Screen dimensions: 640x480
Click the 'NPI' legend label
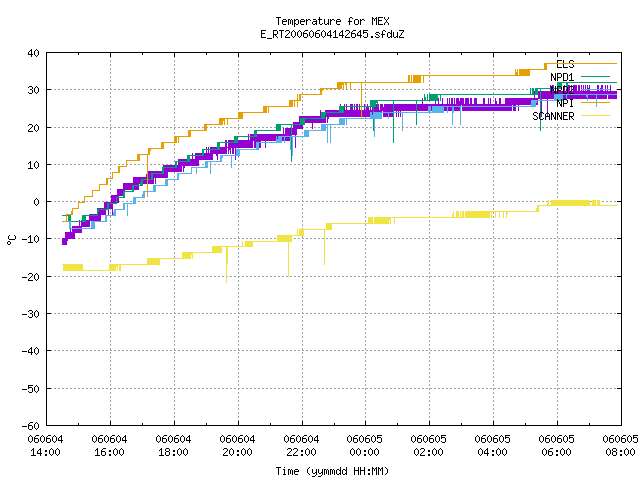565,103
